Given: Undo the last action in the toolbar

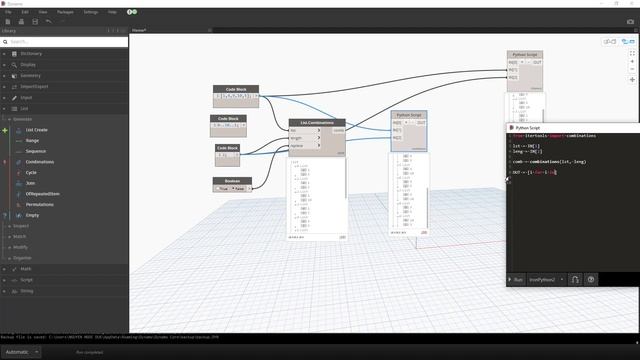Looking at the screenshot, I should pyautogui.click(x=49, y=22).
